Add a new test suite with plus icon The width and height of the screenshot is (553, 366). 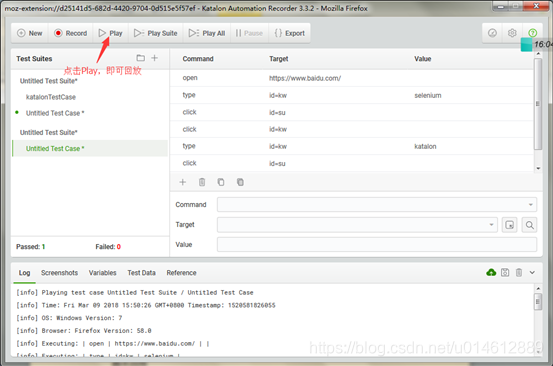[x=154, y=58]
